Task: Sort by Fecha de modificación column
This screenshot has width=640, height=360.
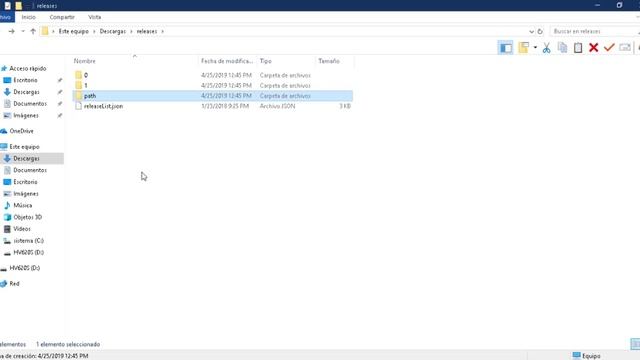Action: [227, 61]
